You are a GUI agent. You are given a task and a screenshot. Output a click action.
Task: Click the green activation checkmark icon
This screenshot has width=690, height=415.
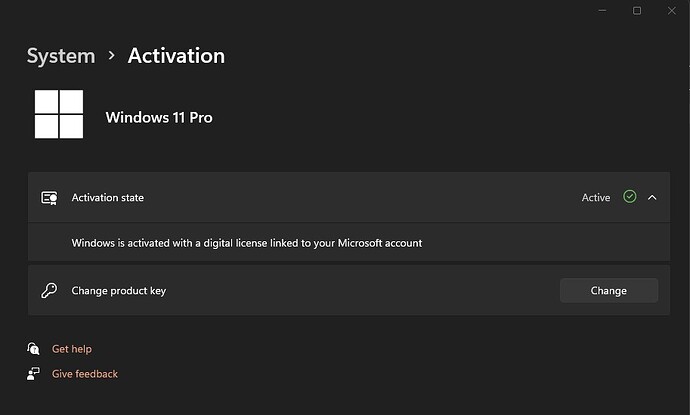[630, 197]
